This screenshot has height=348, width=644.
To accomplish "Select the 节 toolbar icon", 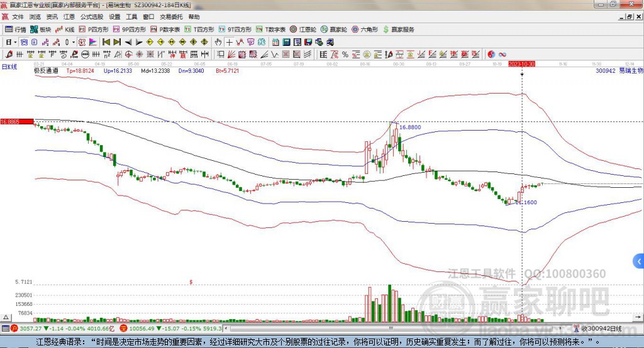I will point(250,42).
